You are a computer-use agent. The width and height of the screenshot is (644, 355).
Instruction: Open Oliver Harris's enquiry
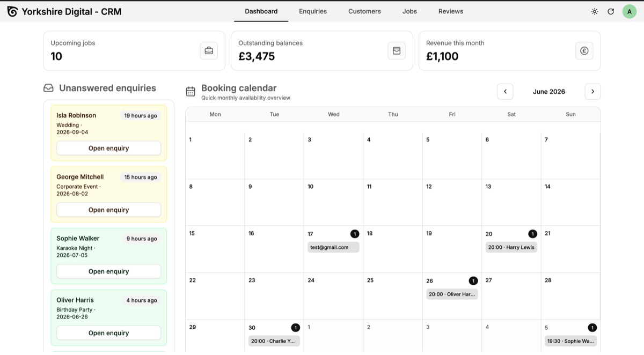tap(108, 333)
